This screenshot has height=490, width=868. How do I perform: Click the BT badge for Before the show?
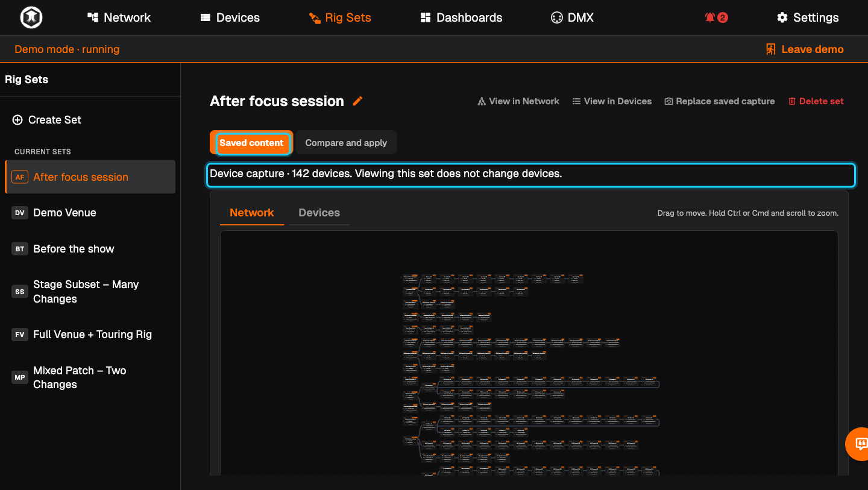[x=20, y=249]
